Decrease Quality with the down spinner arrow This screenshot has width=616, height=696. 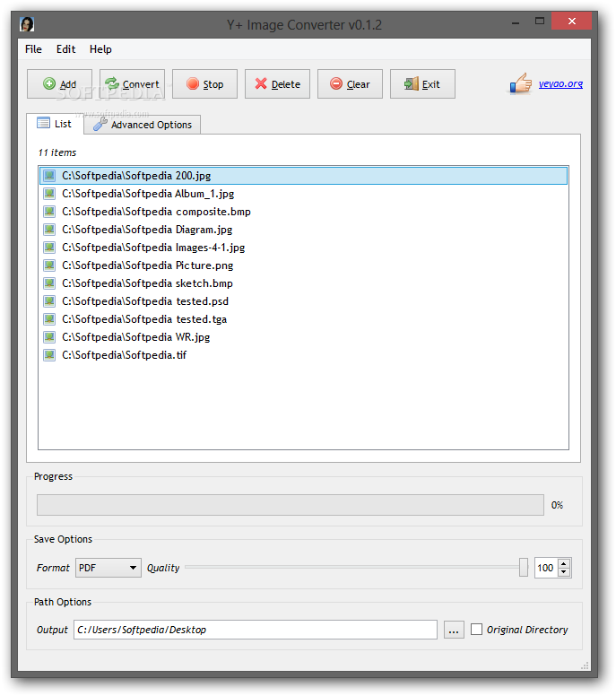pyautogui.click(x=564, y=572)
